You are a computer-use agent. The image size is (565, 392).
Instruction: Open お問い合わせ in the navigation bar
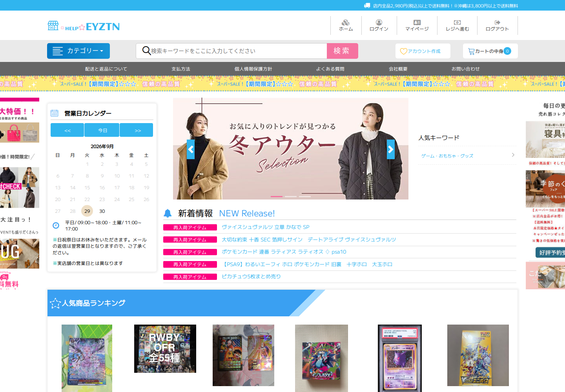pos(466,69)
